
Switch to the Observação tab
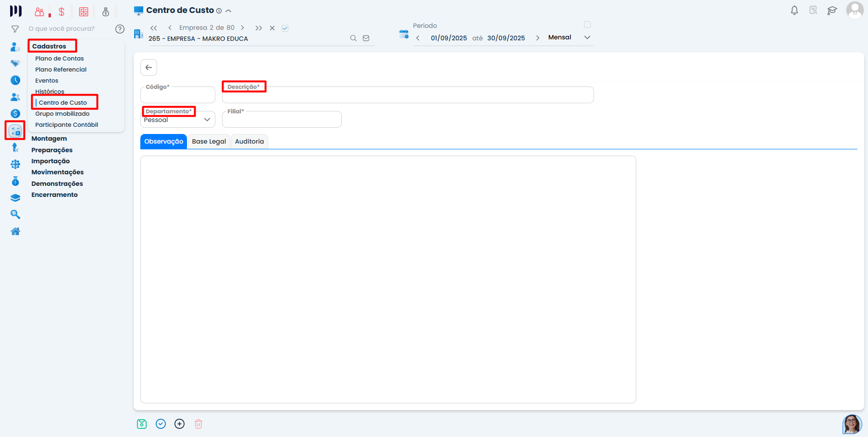coord(163,142)
